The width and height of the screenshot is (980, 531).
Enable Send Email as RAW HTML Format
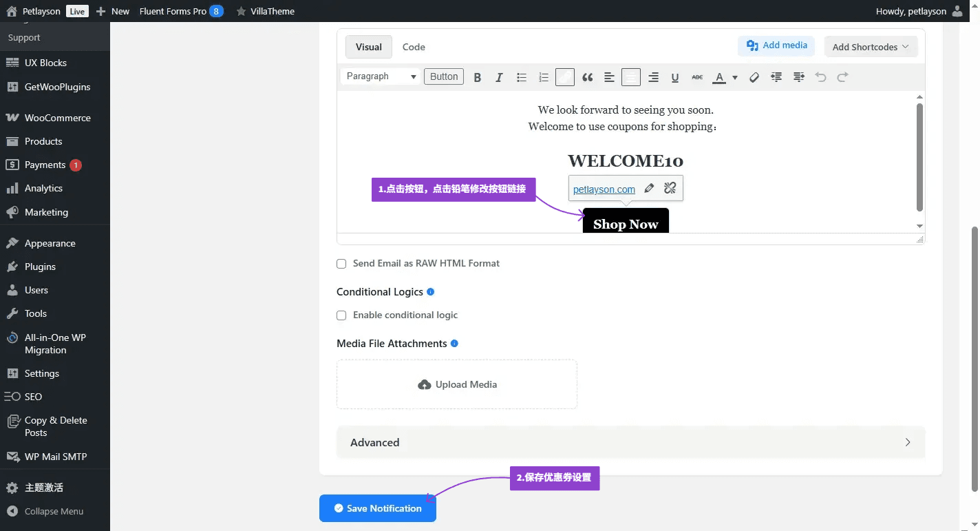[x=341, y=264]
